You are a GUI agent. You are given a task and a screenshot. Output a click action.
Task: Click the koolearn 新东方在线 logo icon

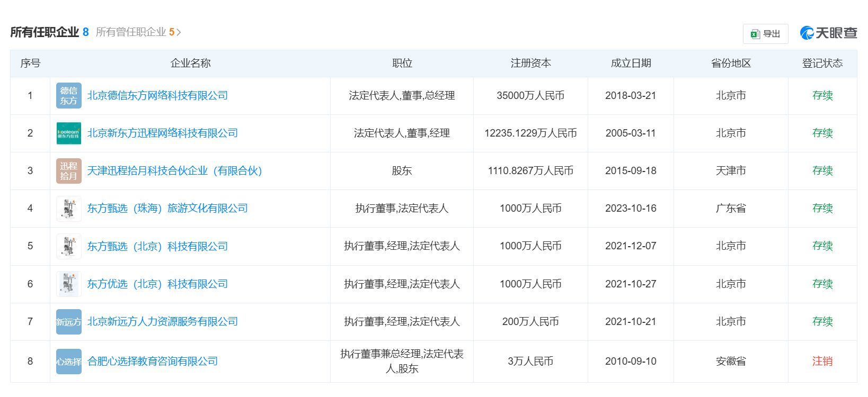click(68, 133)
